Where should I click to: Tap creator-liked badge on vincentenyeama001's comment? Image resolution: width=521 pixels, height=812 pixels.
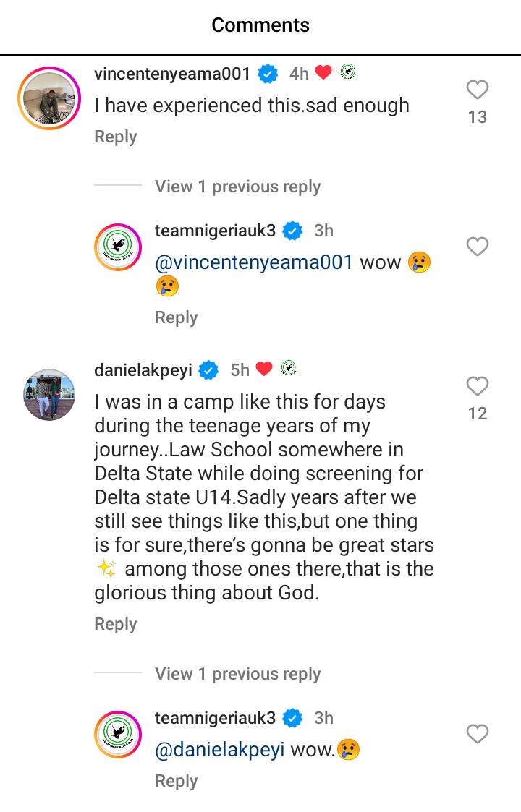[x=348, y=72]
